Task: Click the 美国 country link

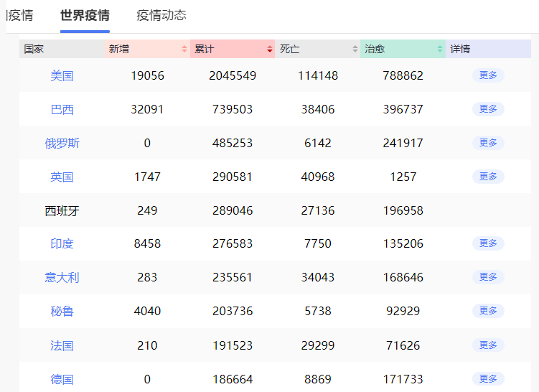Action: 62,75
